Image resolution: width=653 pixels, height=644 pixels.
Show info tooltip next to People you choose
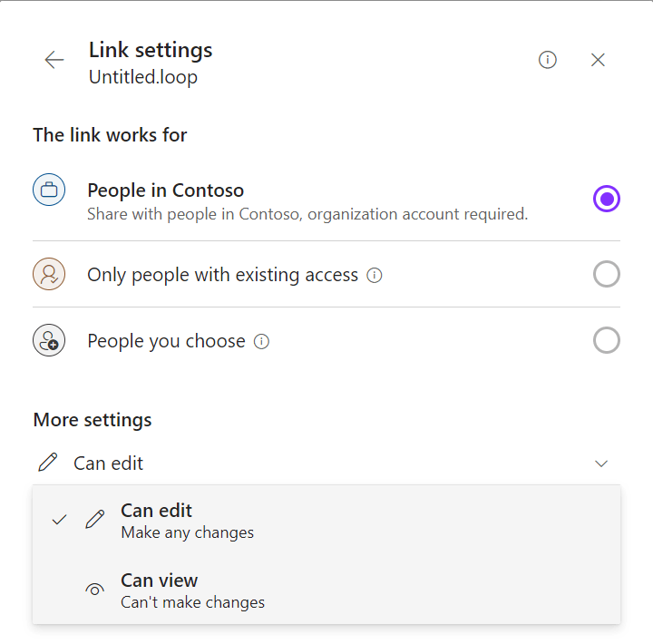(261, 342)
